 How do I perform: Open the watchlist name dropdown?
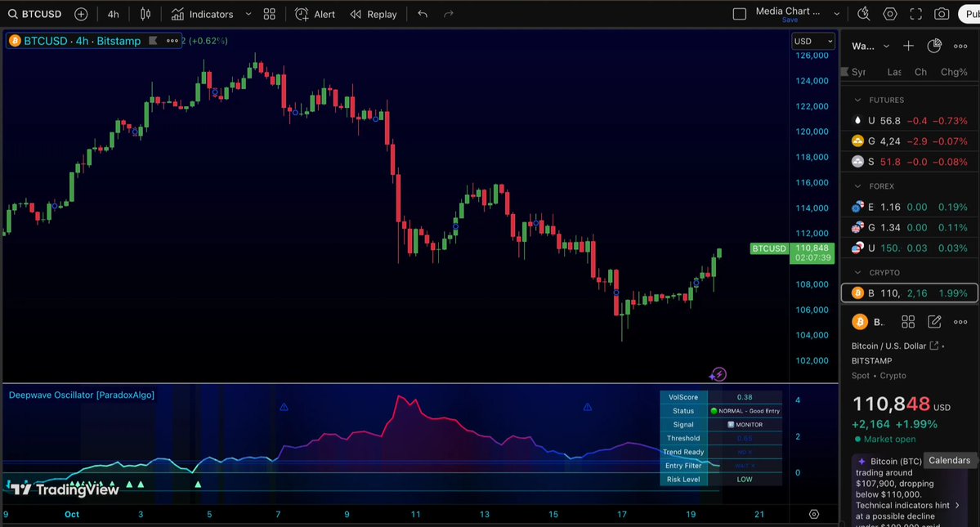point(870,47)
